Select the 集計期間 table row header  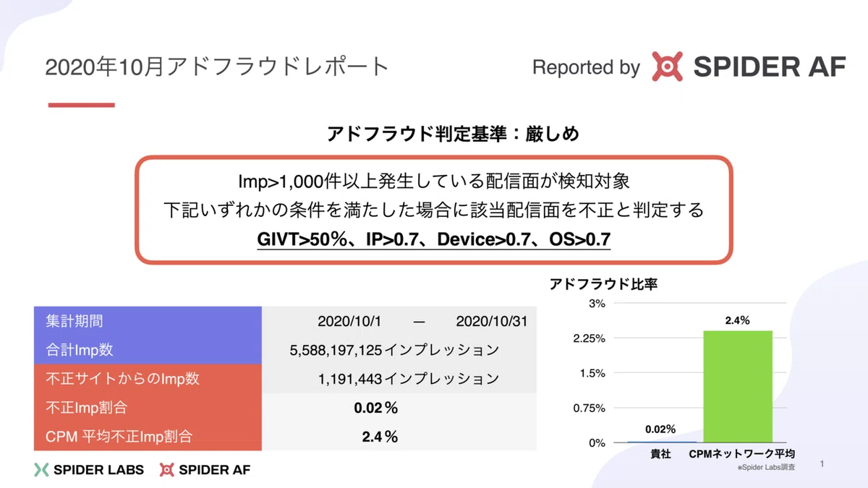[x=148, y=321]
